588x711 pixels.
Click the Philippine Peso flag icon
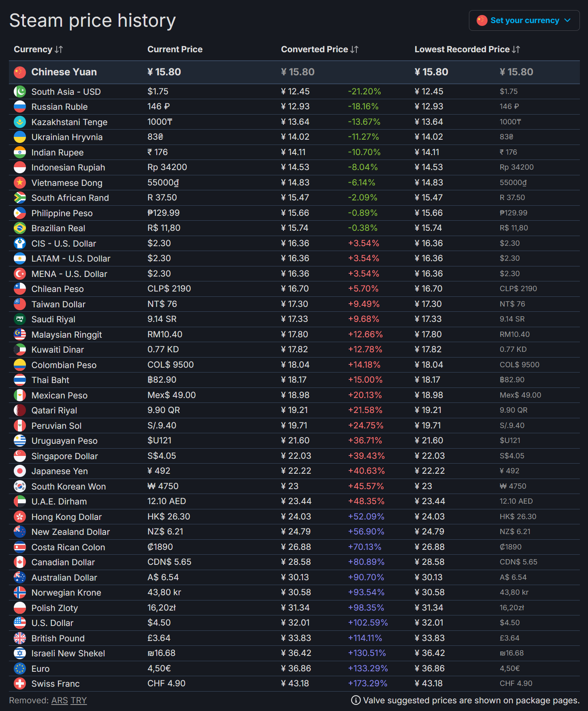tap(20, 213)
